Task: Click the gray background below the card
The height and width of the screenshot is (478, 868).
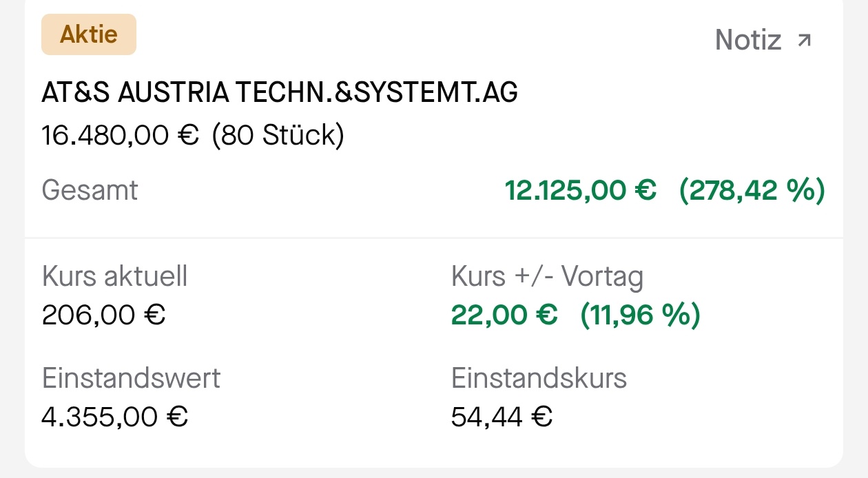Action: click(x=434, y=473)
